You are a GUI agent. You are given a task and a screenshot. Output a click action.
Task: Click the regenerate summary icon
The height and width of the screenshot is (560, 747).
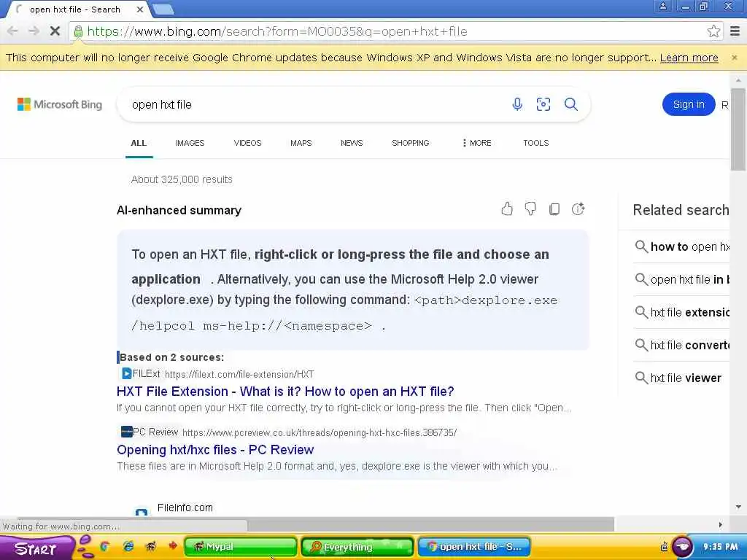[x=578, y=209]
